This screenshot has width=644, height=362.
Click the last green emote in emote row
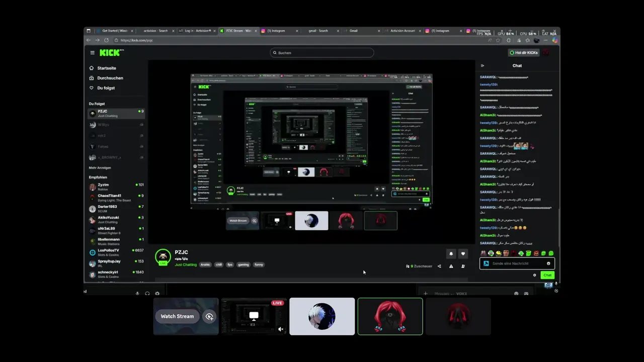point(551,253)
